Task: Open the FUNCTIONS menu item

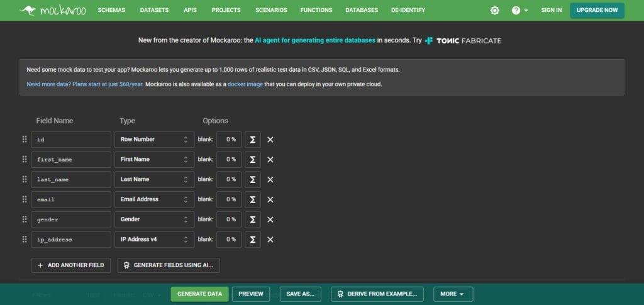Action: (x=316, y=10)
